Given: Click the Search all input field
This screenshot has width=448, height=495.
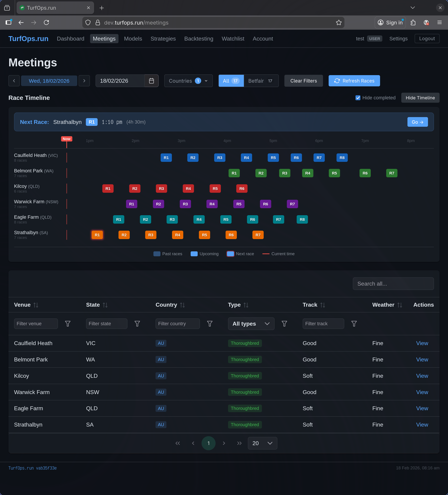Looking at the screenshot, I should (393, 284).
